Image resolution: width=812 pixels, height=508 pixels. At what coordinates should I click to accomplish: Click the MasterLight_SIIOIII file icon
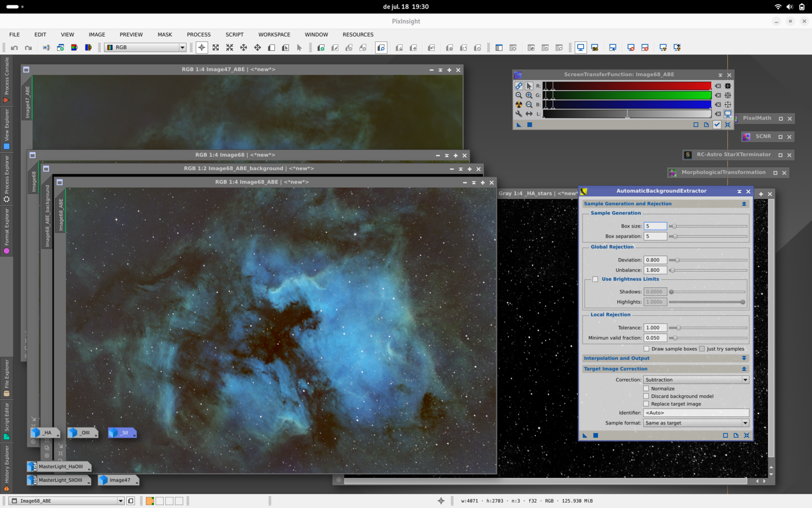pyautogui.click(x=59, y=480)
